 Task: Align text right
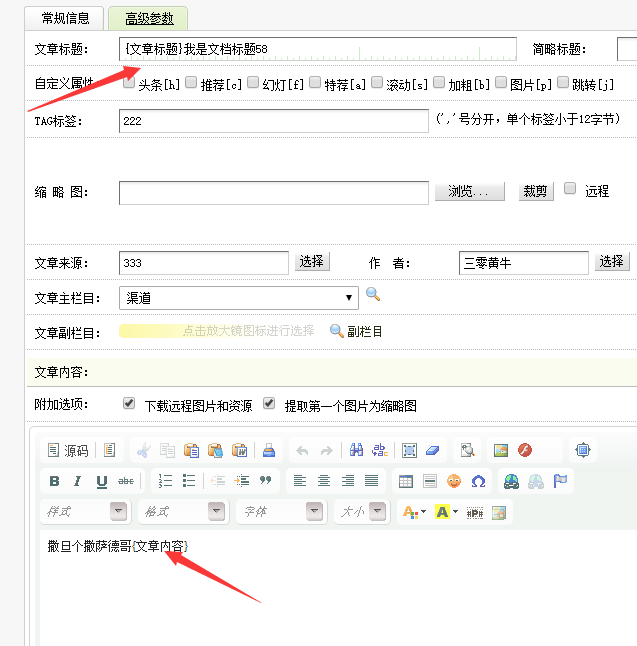tap(348, 481)
